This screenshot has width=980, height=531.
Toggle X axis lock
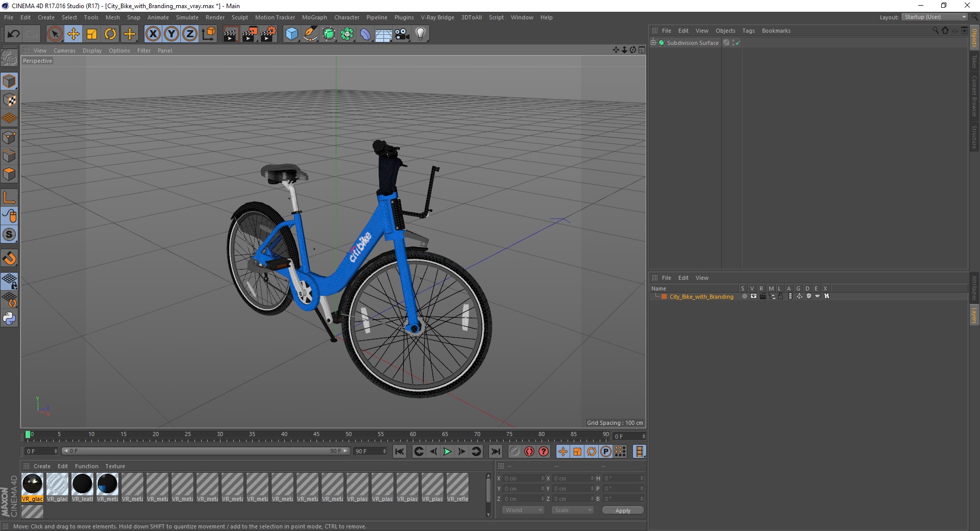pyautogui.click(x=153, y=34)
